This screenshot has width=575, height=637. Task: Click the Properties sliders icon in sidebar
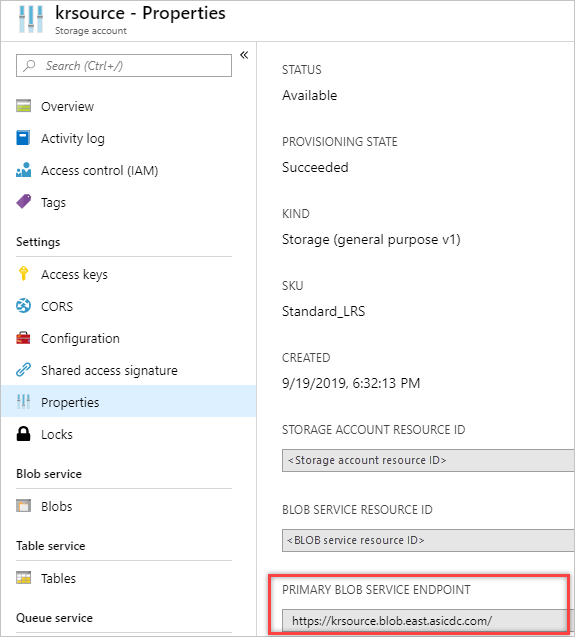coord(24,401)
